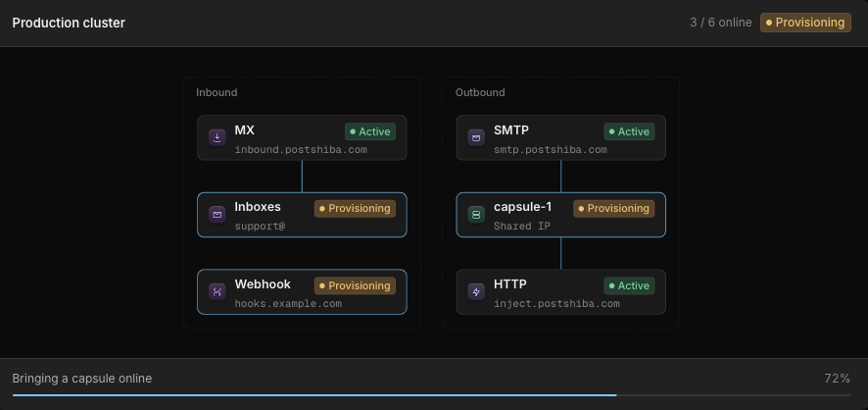
Task: Click the Inbound group label
Action: coord(217,92)
